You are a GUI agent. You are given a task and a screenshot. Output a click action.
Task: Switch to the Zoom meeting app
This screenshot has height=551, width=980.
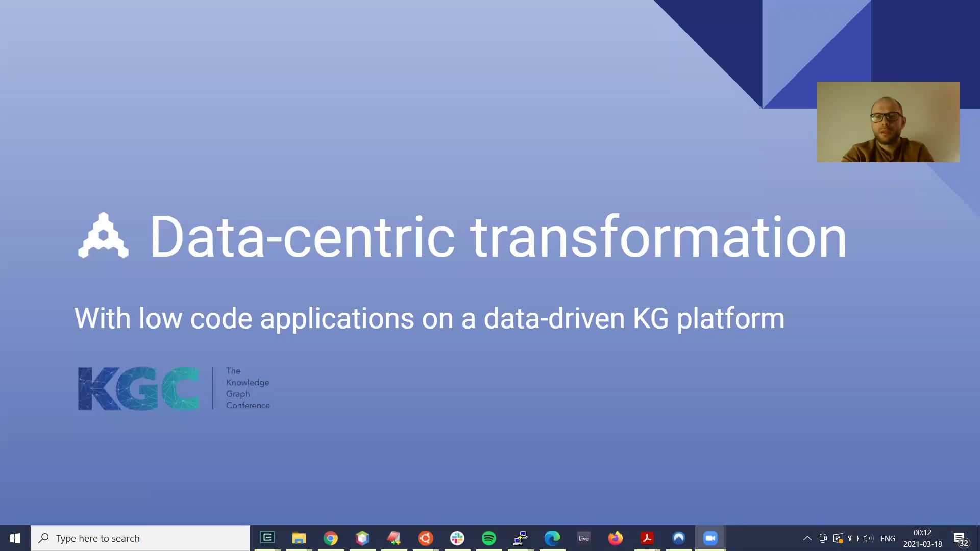click(710, 538)
